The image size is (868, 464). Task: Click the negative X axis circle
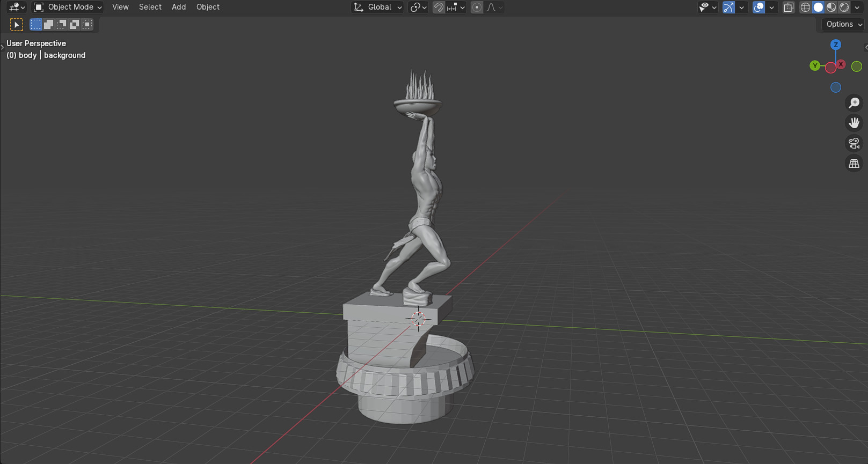click(830, 68)
